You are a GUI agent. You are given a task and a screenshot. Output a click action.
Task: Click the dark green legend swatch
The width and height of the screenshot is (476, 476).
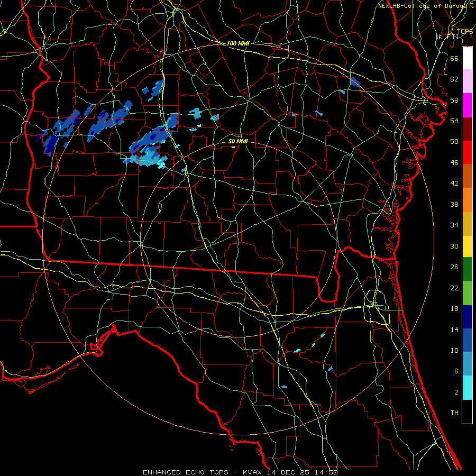[x=467, y=269]
